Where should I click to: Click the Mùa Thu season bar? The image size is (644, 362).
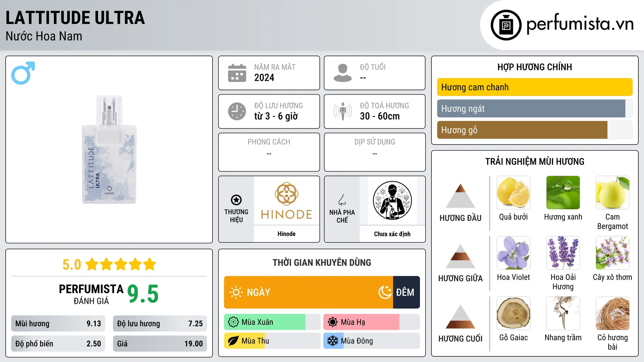click(x=272, y=341)
